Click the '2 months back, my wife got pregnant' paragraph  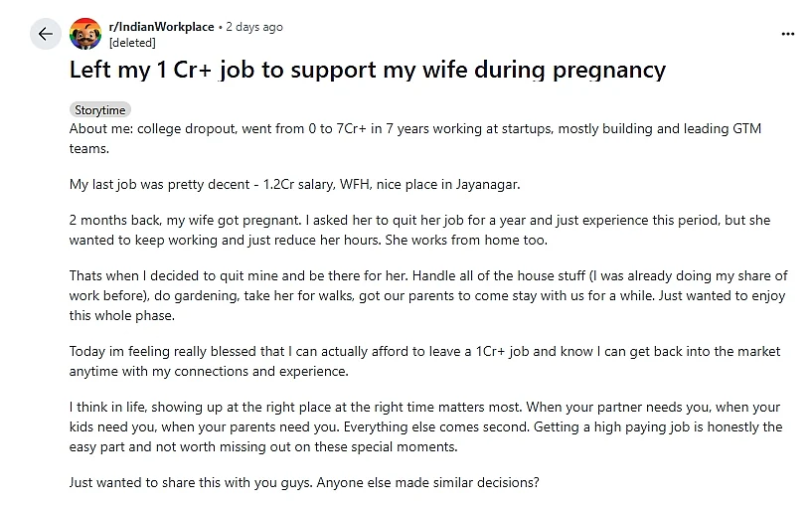[x=419, y=230]
